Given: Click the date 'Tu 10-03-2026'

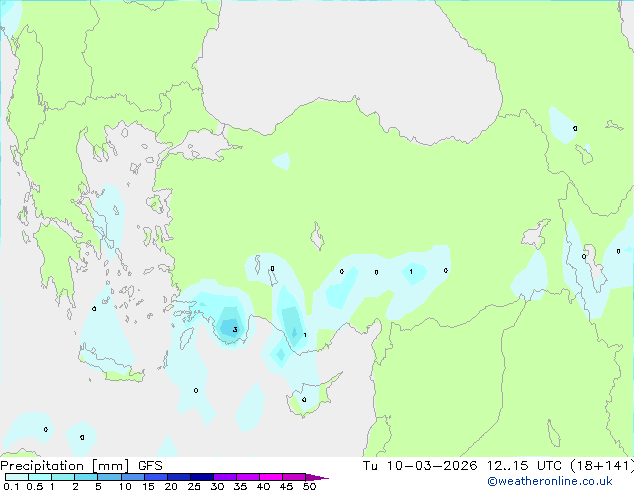Looking at the screenshot, I should coord(420,466).
